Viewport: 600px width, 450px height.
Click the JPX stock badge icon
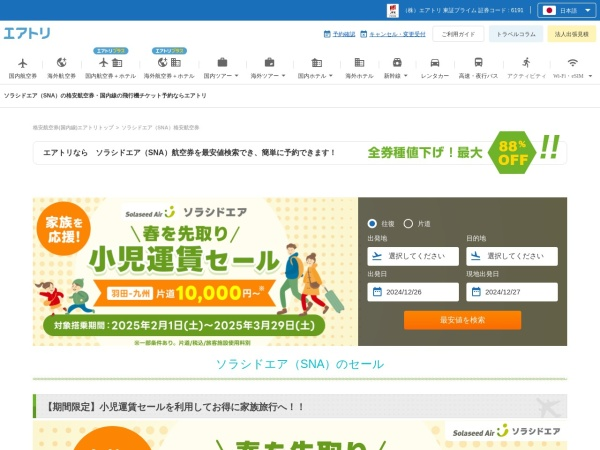(x=393, y=10)
